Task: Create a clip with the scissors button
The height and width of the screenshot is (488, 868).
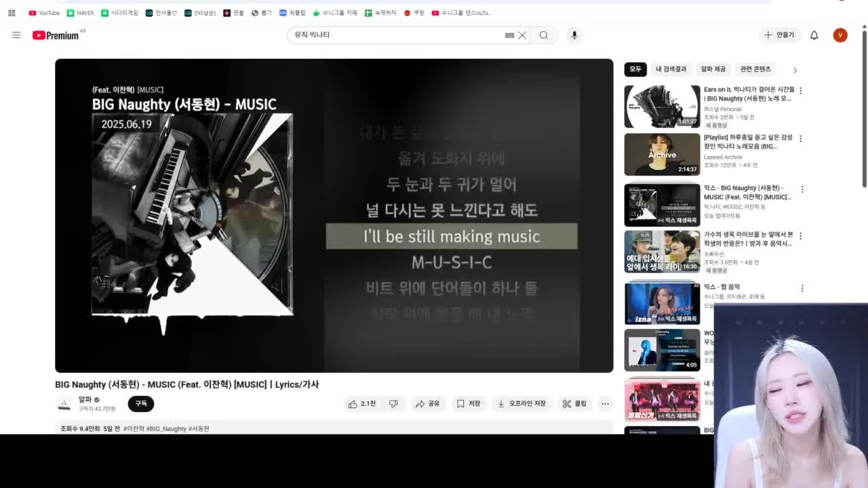Action: click(574, 404)
